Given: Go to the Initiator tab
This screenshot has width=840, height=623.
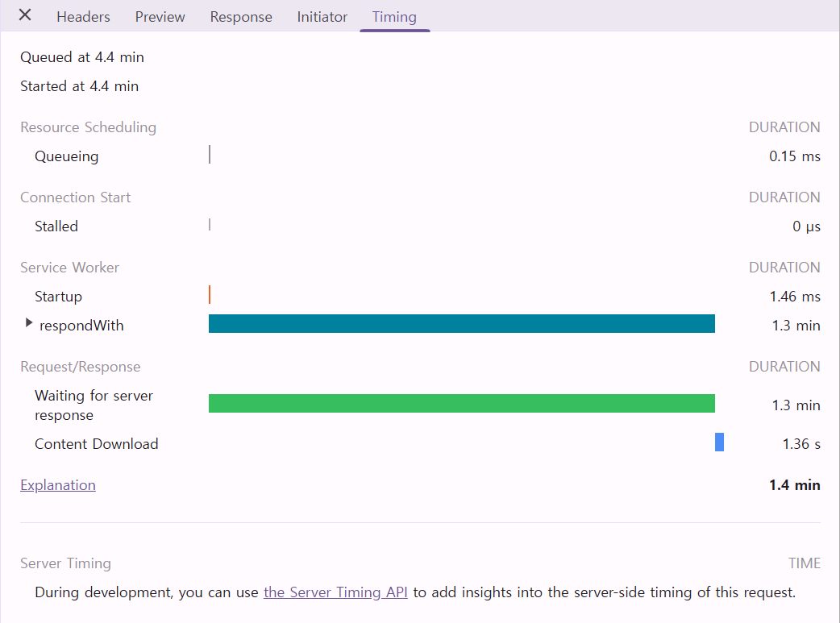Looking at the screenshot, I should point(322,17).
